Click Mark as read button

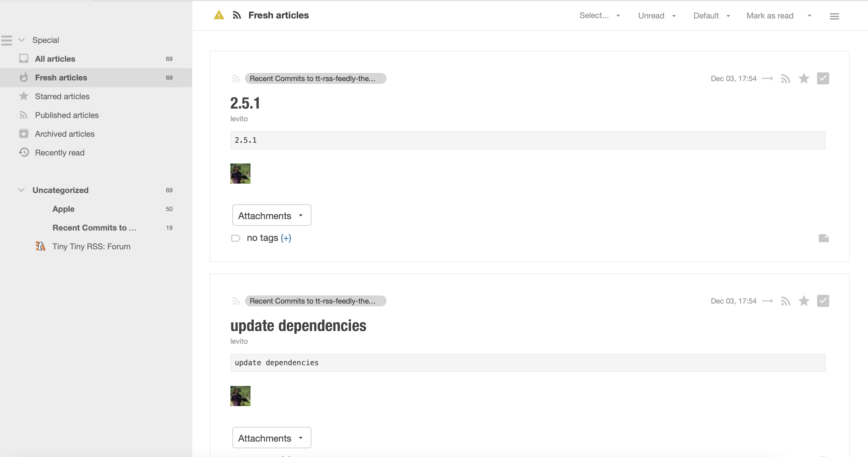click(x=770, y=16)
